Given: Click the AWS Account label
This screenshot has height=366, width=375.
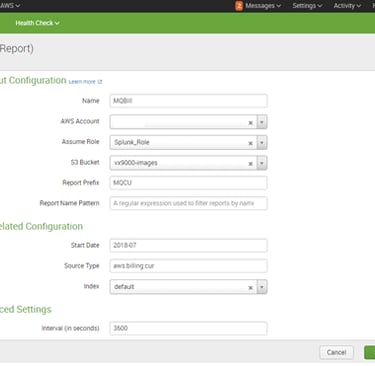Looking at the screenshot, I should coord(80,121).
